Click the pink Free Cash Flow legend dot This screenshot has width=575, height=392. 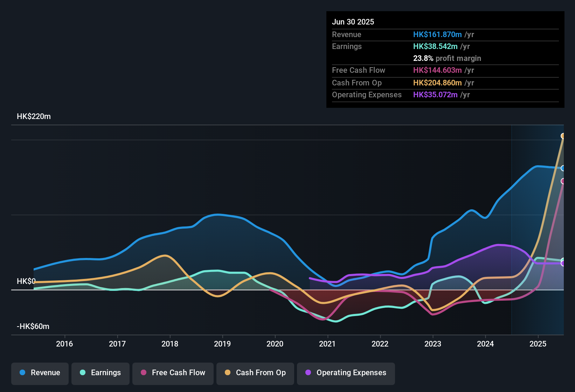(x=143, y=373)
